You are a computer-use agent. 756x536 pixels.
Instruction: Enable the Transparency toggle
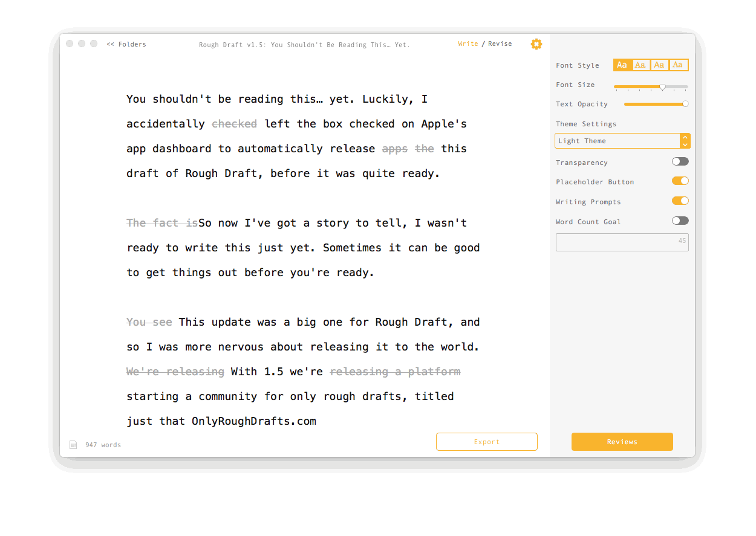pos(680,161)
